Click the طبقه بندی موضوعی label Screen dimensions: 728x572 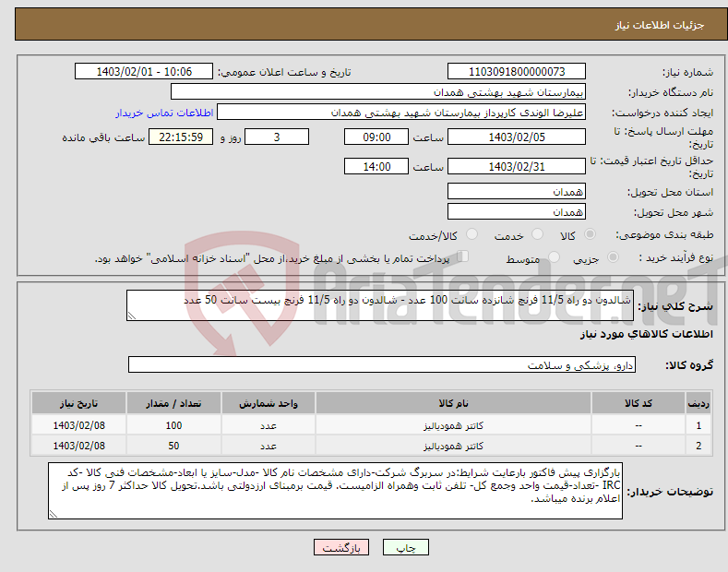tap(664, 235)
